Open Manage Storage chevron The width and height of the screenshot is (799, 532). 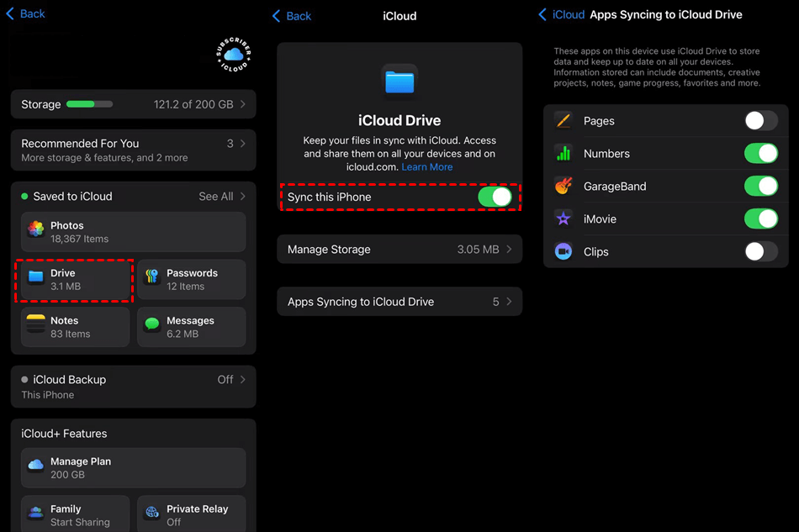click(x=509, y=250)
